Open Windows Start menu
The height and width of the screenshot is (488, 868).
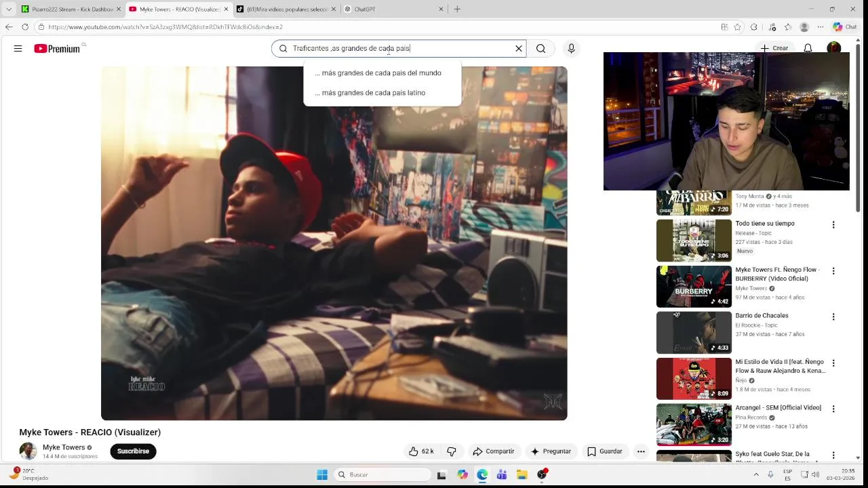pyautogui.click(x=322, y=474)
